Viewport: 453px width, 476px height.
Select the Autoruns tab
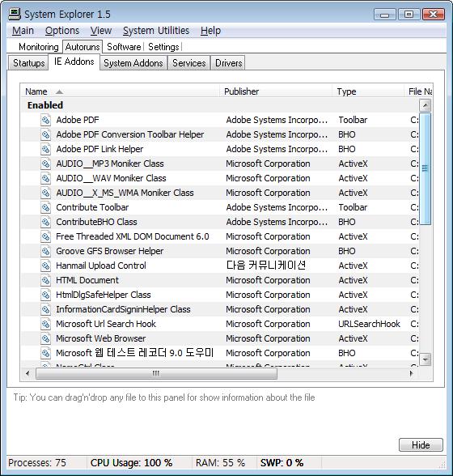[83, 47]
